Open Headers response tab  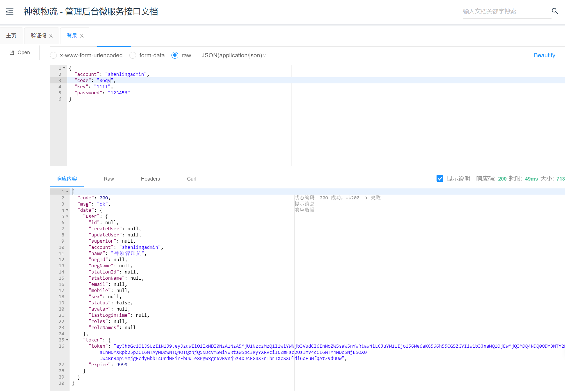tap(150, 179)
